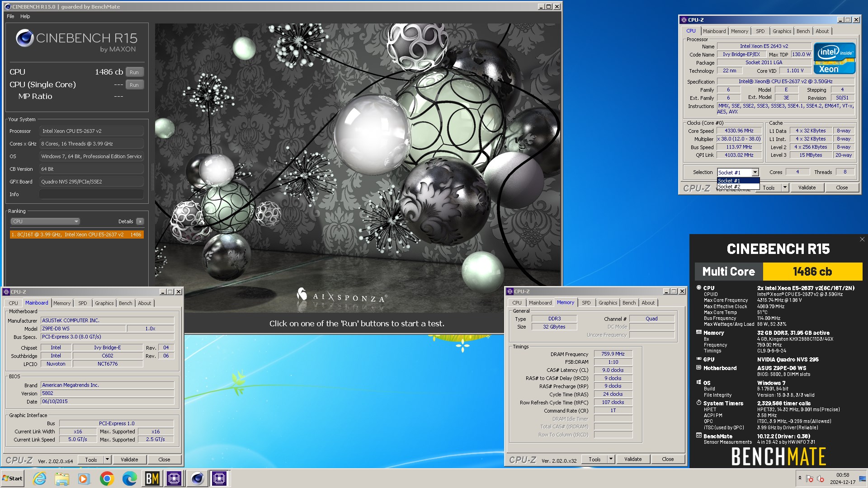Screen dimensions: 868x488
Task: Open Internet Explorer from taskbar
Action: click(40, 479)
